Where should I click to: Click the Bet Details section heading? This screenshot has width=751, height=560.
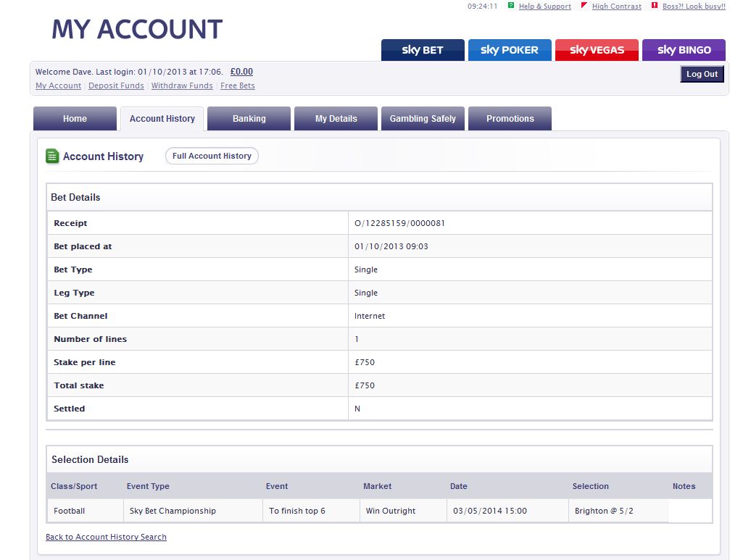tap(75, 198)
